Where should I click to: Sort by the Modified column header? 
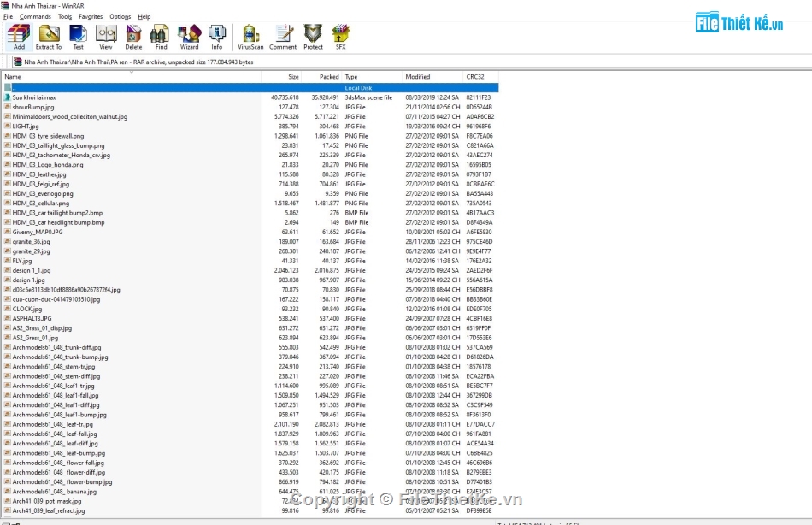[432, 77]
